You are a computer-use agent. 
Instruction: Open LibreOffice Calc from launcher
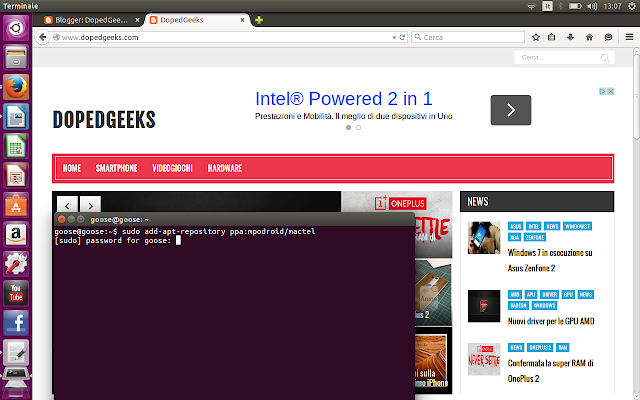tap(16, 146)
